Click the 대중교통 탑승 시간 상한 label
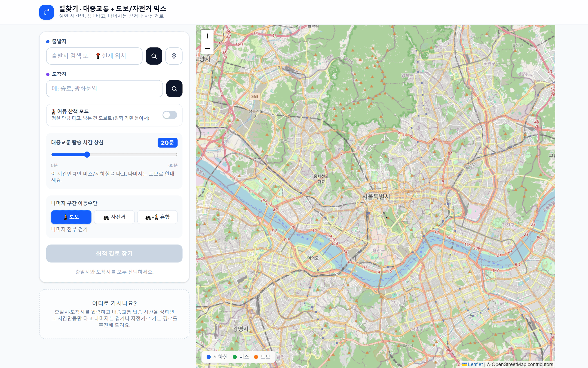 (x=77, y=143)
